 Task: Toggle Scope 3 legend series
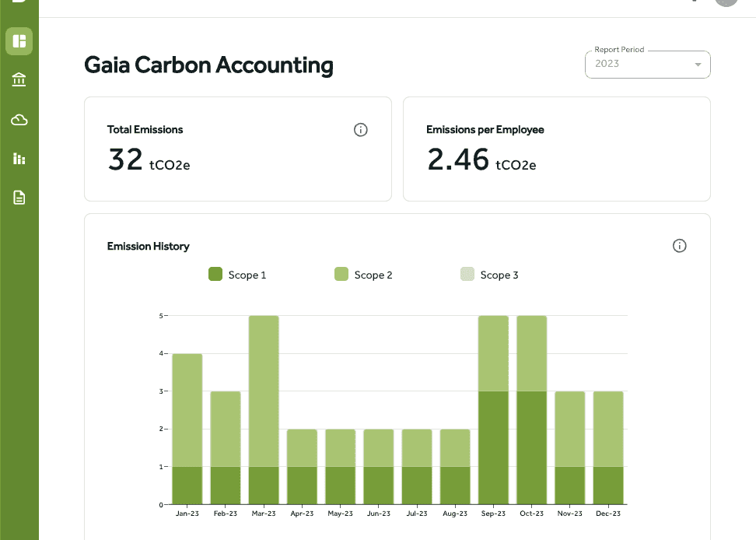(x=489, y=275)
